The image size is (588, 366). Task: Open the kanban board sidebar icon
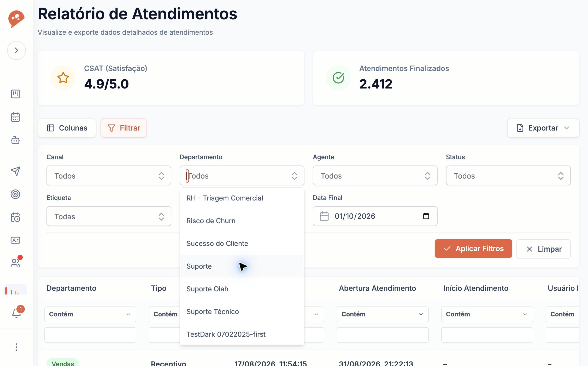(x=15, y=94)
